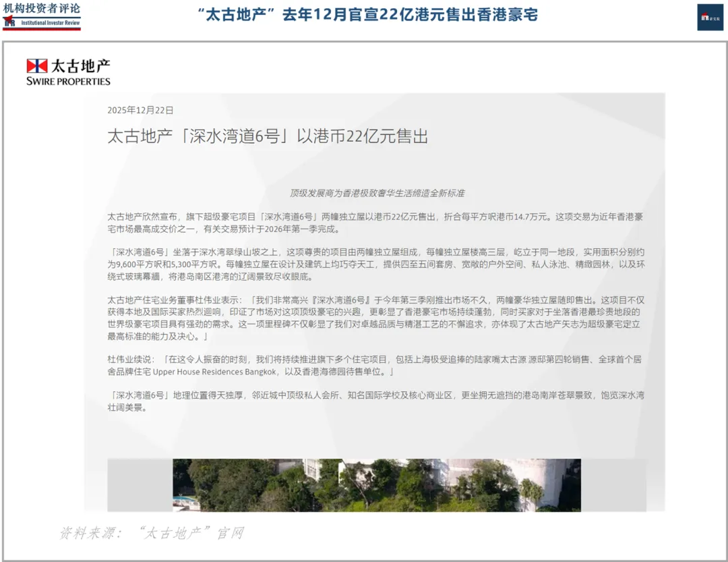The height and width of the screenshot is (562, 728).
Task: Click the date 2025年12月22日
Action: 140,110
